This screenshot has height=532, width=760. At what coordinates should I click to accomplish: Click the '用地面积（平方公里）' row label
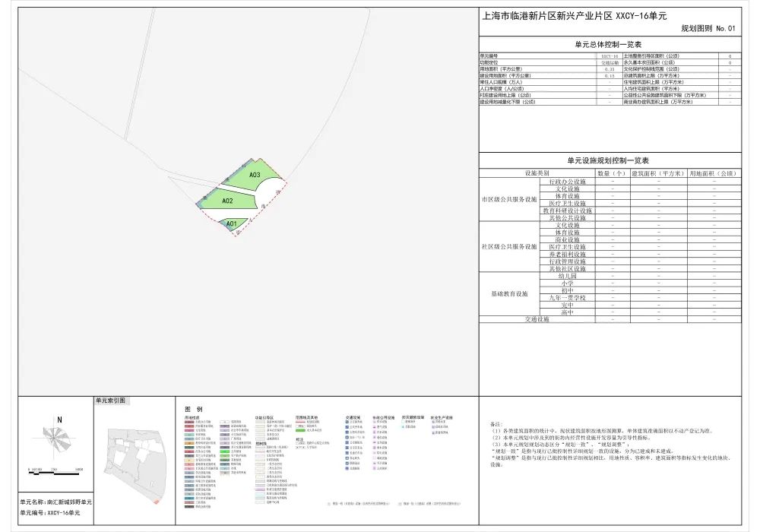(x=501, y=69)
